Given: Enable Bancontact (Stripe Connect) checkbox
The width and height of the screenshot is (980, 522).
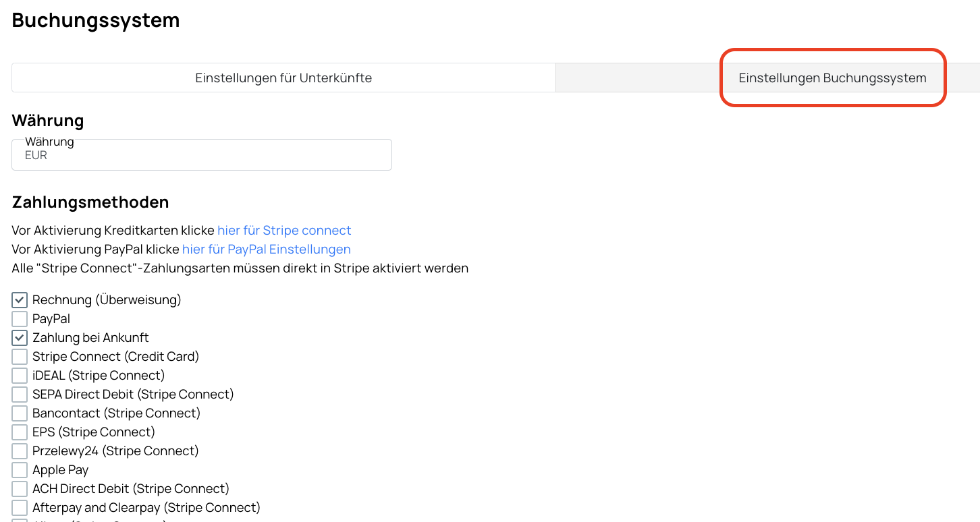Looking at the screenshot, I should point(20,413).
